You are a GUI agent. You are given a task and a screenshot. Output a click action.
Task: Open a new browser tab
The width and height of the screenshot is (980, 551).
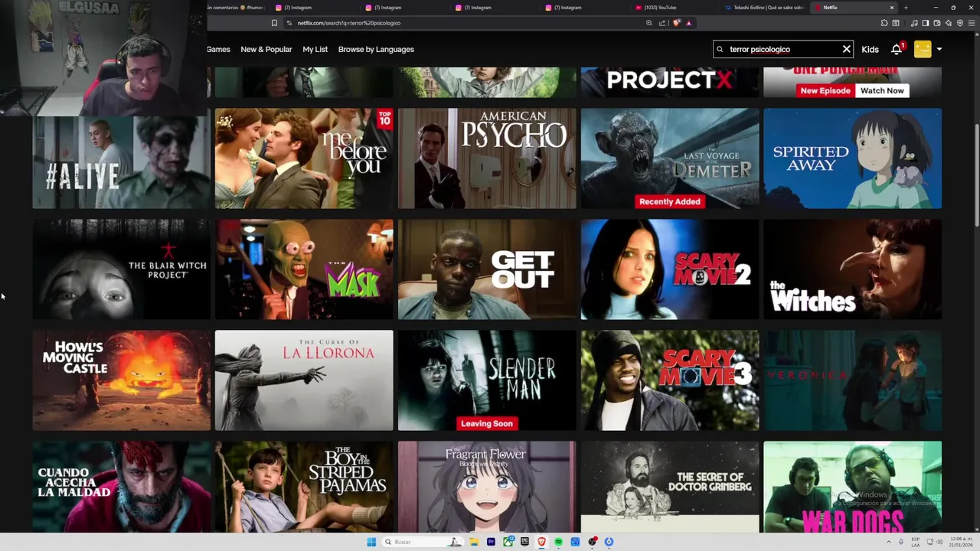[906, 8]
